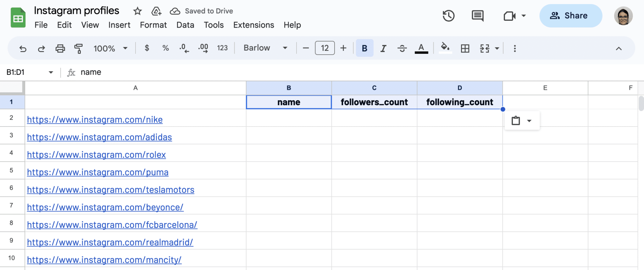644x270 pixels.
Task: Click the vertical scrollbar thumb
Action: 641,104
